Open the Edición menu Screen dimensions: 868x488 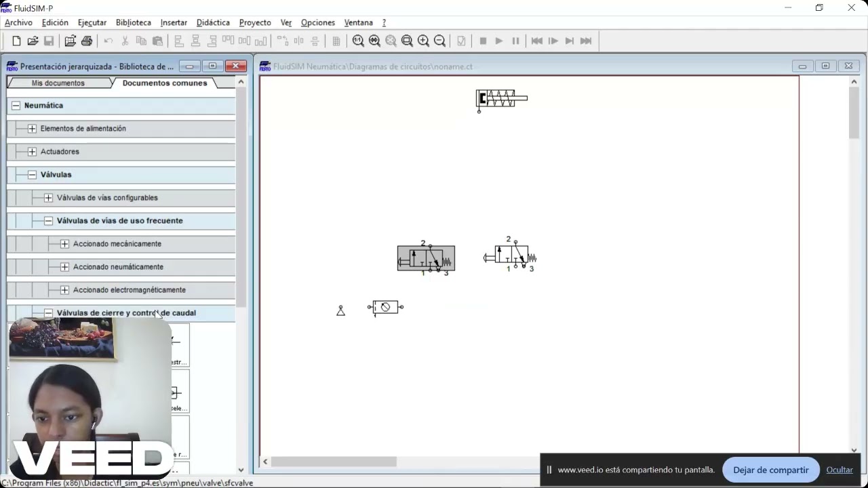(55, 22)
